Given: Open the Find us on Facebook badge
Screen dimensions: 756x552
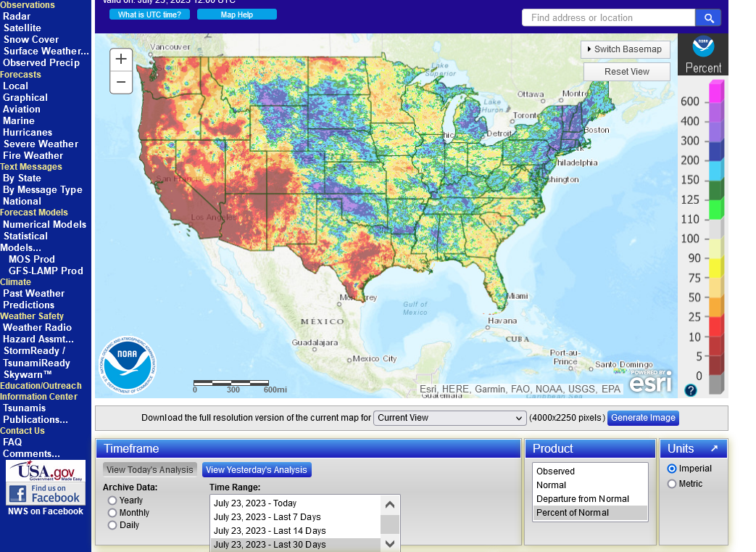Looking at the screenshot, I should point(46,494).
